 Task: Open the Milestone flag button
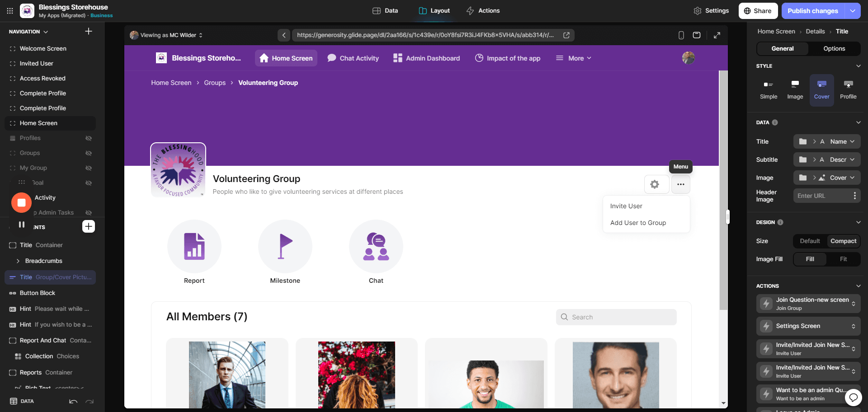285,247
